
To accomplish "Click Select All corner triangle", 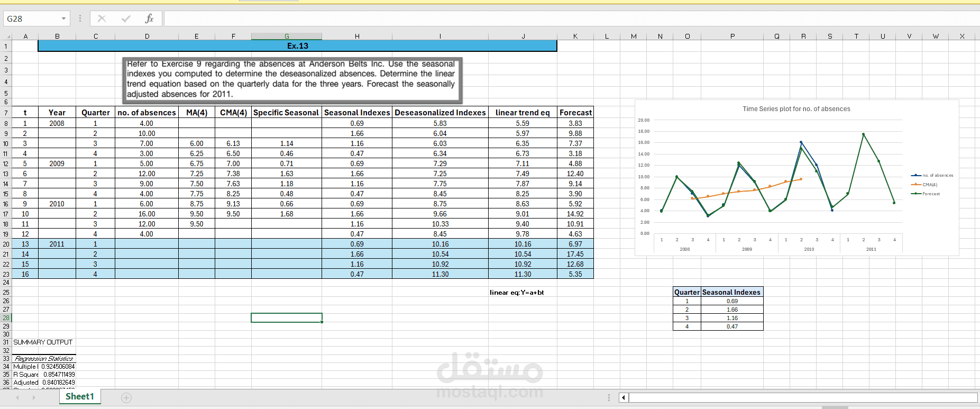I will [7, 37].
